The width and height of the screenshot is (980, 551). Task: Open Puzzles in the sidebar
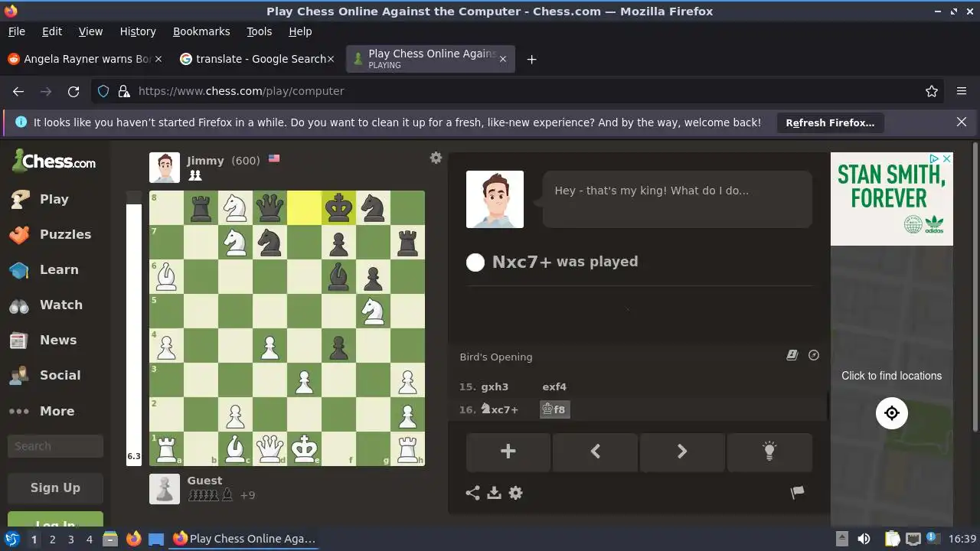click(x=54, y=234)
